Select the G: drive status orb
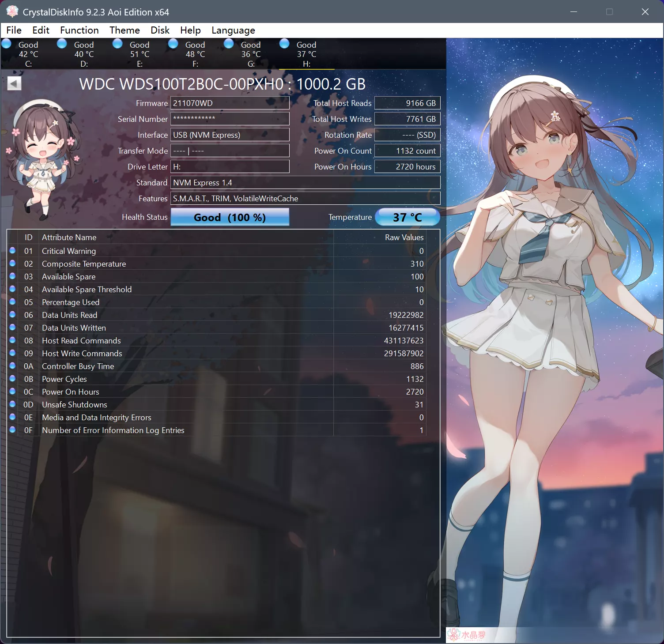Screen dimensions: 664x644 coord(229,44)
